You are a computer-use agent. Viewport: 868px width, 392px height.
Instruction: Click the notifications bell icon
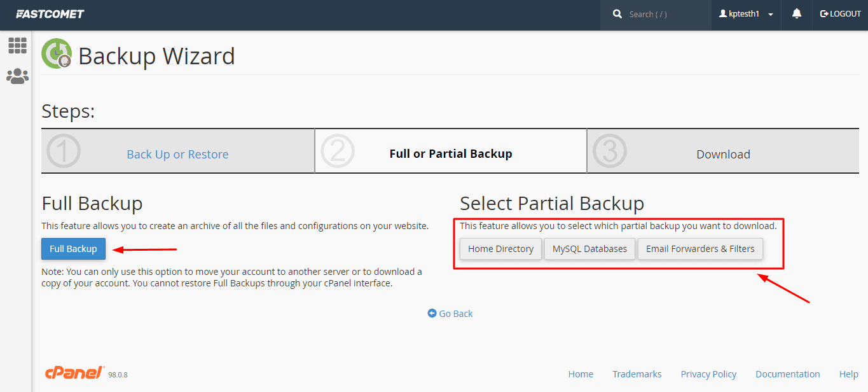(797, 14)
